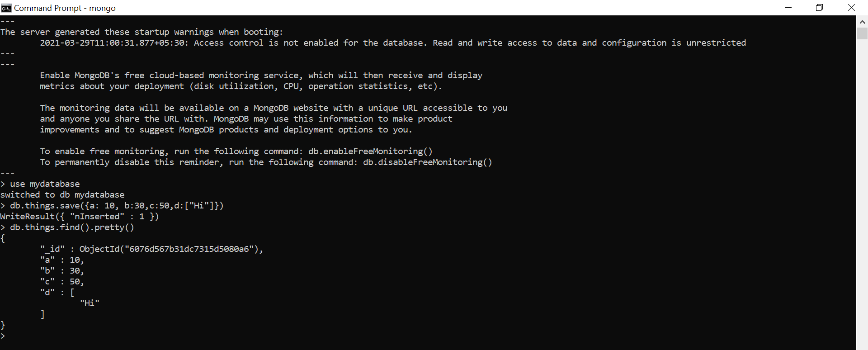Minimize the Command Prompt window
Image resolution: width=868 pixels, height=350 pixels.
(x=788, y=8)
